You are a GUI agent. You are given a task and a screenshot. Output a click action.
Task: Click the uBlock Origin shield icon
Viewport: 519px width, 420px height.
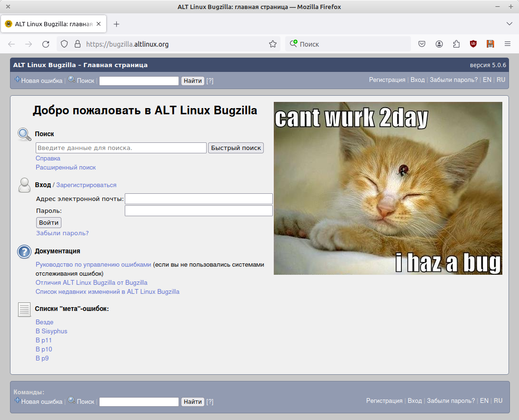(x=473, y=44)
